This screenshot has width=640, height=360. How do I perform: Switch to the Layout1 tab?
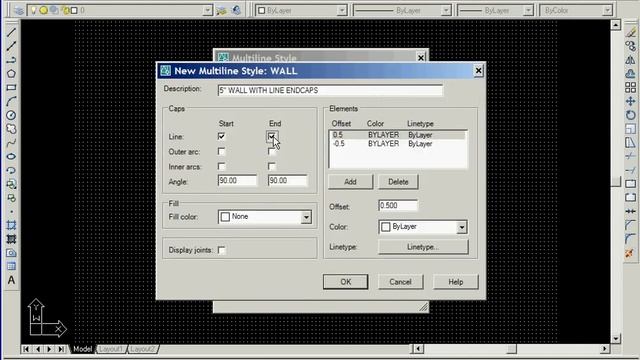[111, 349]
